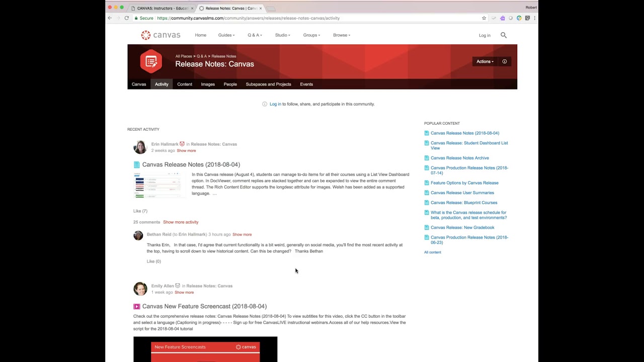
Task: Click the info icon next to Log in message
Action: coord(265,104)
